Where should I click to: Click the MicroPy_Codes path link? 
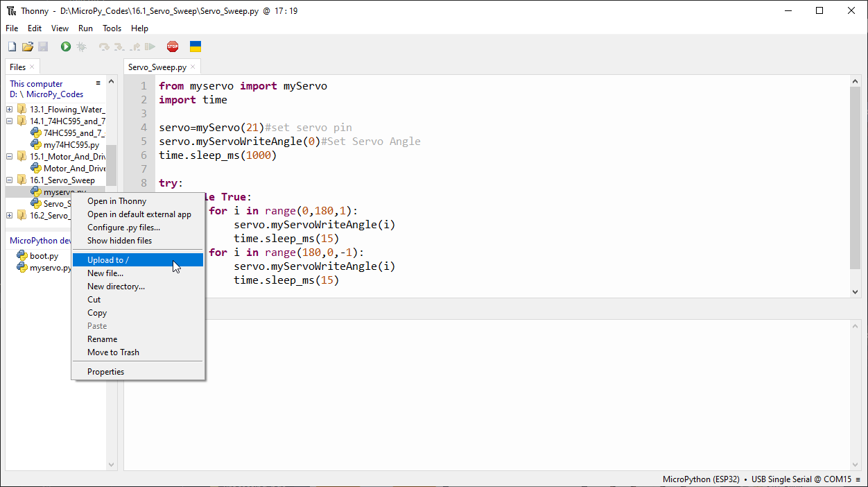(x=55, y=94)
